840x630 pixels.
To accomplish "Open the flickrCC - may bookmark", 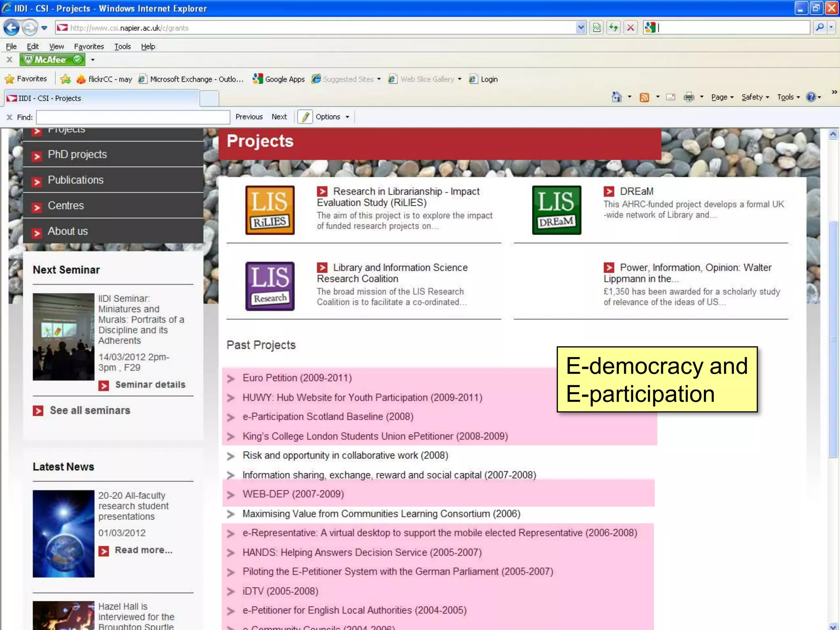I will coord(104,79).
